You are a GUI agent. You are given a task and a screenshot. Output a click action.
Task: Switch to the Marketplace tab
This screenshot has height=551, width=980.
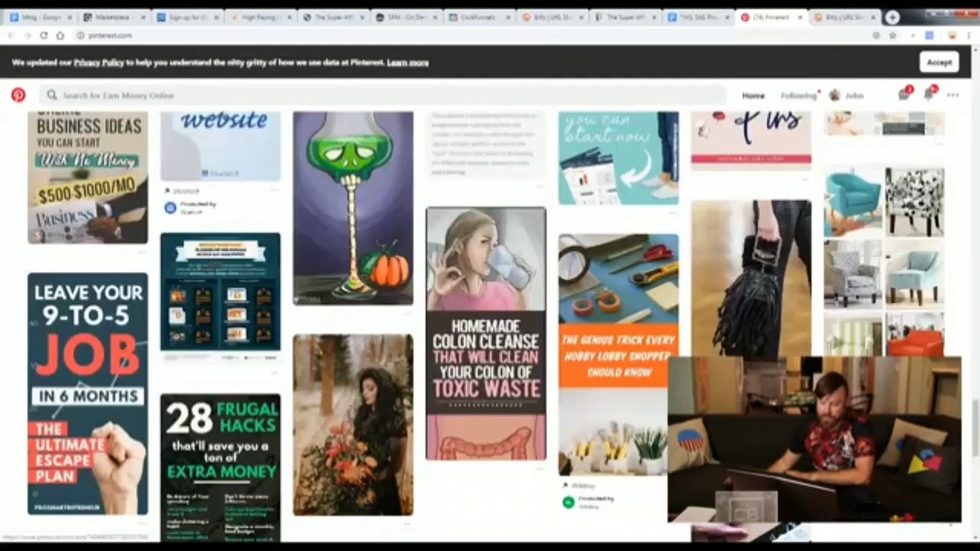click(x=114, y=17)
